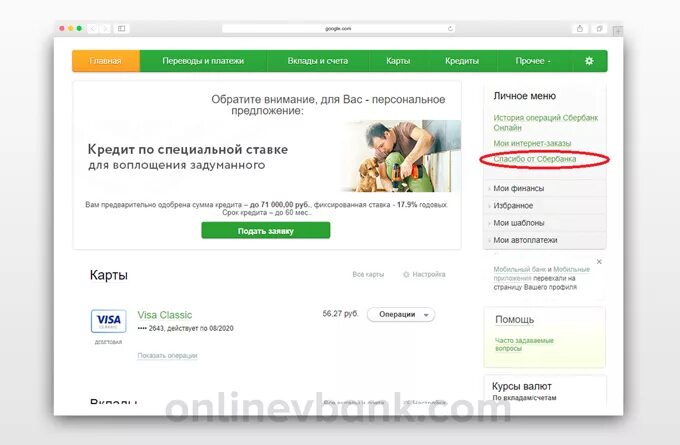Click the browser share icon
Screen dimensions: 680x445
[x=580, y=29]
